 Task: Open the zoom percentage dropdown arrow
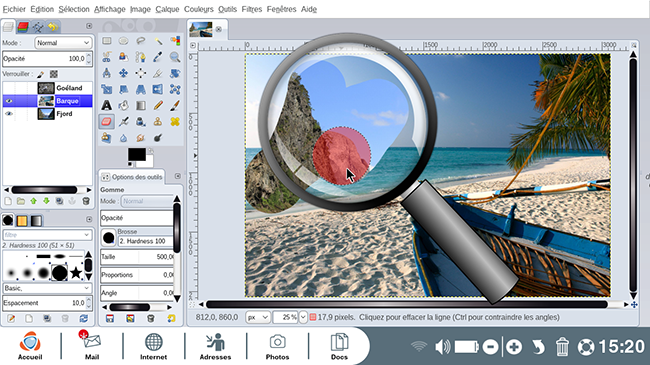(303, 317)
